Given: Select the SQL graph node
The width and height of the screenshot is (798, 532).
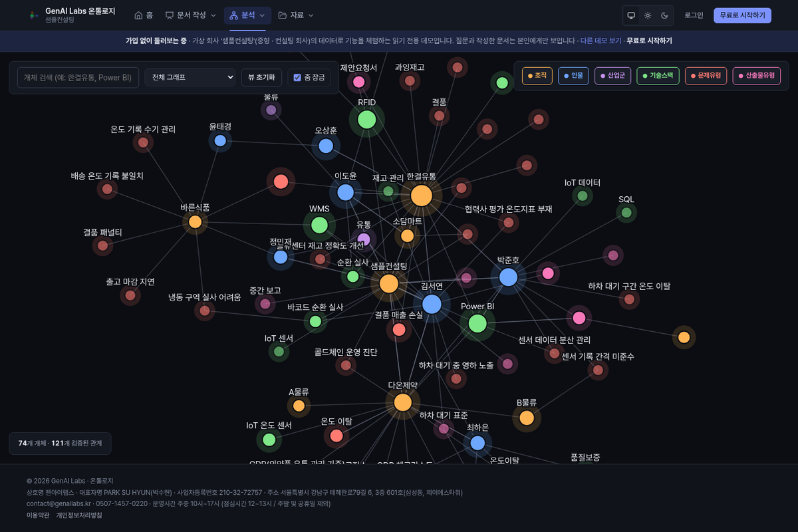Looking at the screenshot, I should pyautogui.click(x=626, y=213).
